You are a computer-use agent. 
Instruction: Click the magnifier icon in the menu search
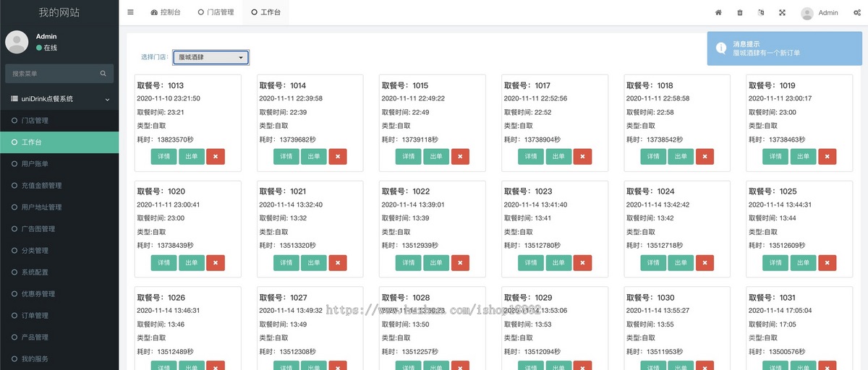[103, 73]
